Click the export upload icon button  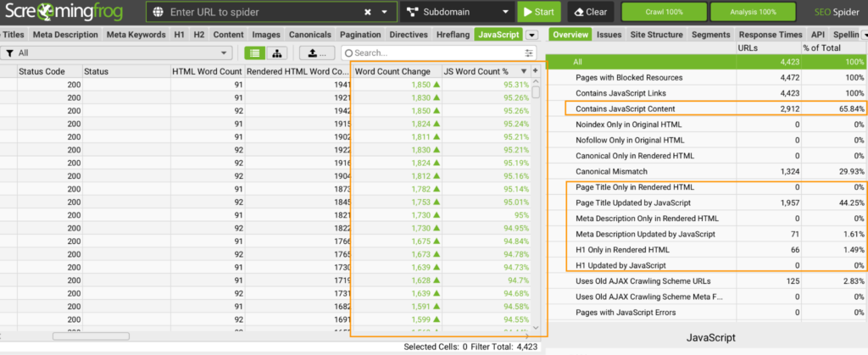(317, 53)
